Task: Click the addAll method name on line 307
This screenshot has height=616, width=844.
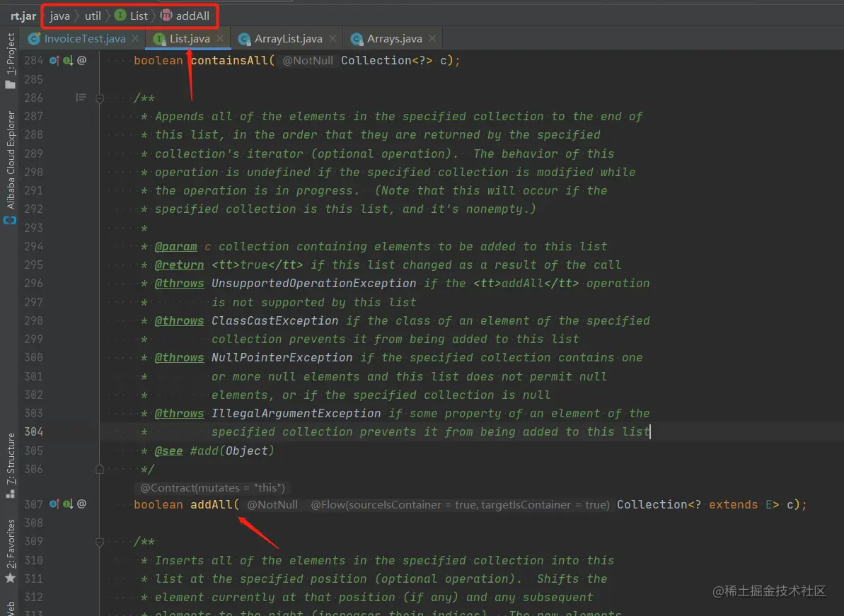Action: [211, 505]
